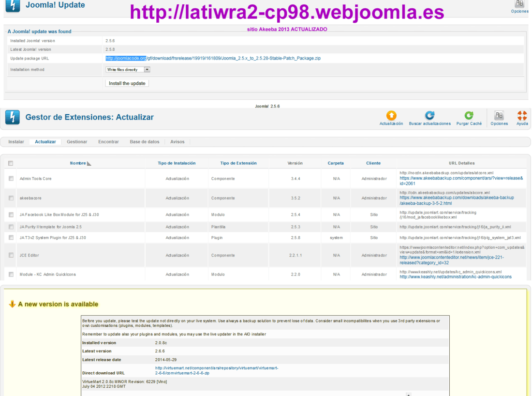532x396 pixels.
Task: Check JA T3v2 System Plugin checkbox
Action: (11, 238)
